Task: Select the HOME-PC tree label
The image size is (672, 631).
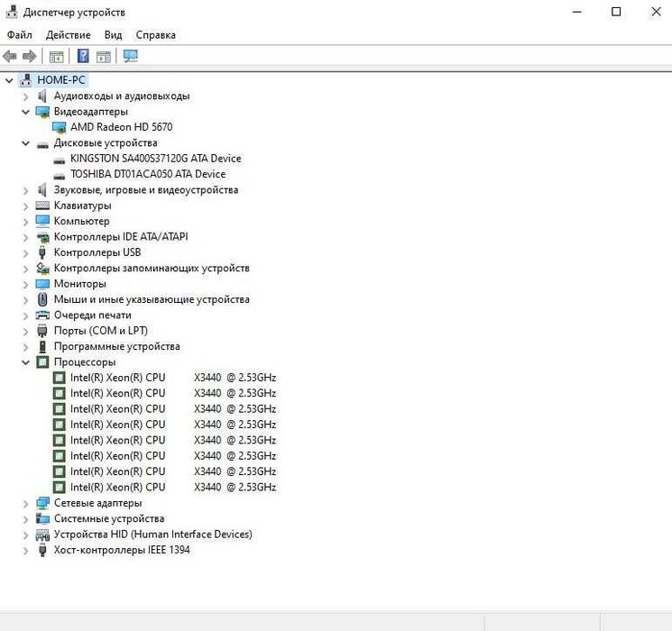Action: click(x=61, y=80)
